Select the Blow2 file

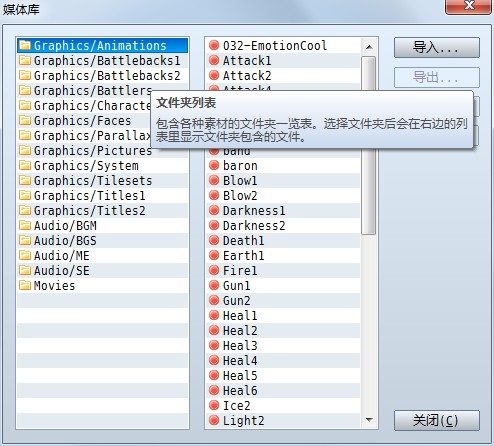point(283,195)
